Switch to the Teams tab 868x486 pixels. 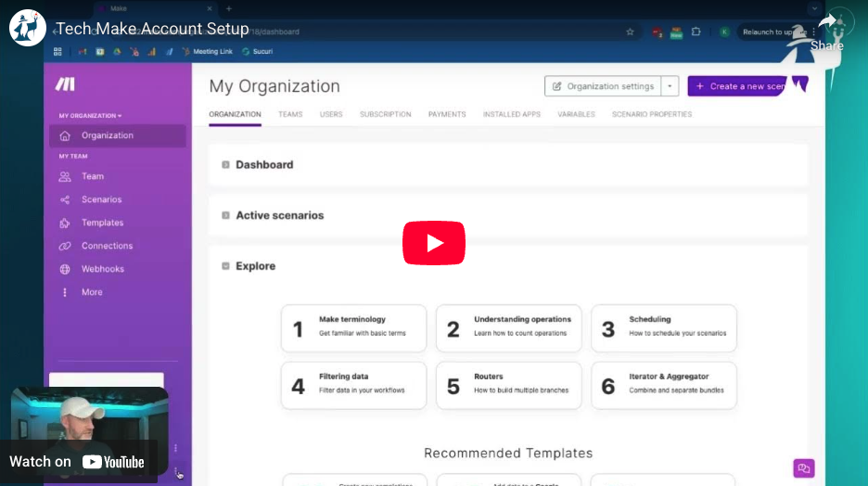tap(290, 115)
